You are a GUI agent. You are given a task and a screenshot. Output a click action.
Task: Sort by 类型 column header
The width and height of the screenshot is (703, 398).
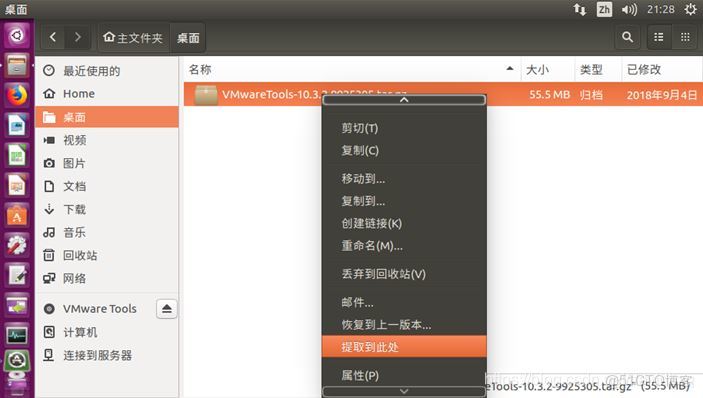click(x=599, y=69)
